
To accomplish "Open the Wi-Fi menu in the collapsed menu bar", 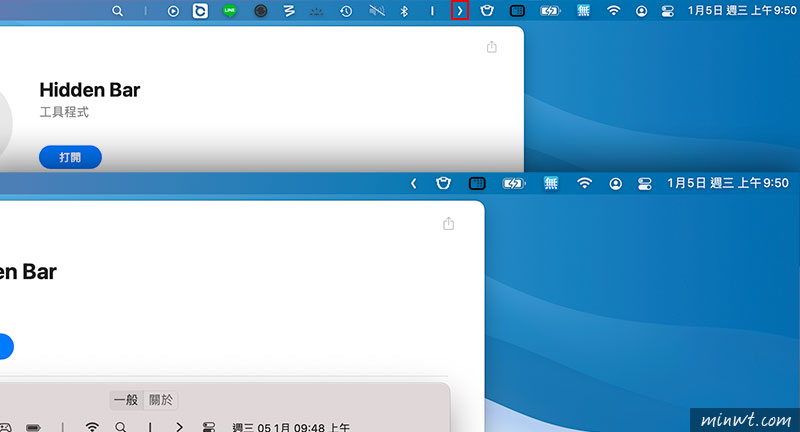I will tap(584, 183).
